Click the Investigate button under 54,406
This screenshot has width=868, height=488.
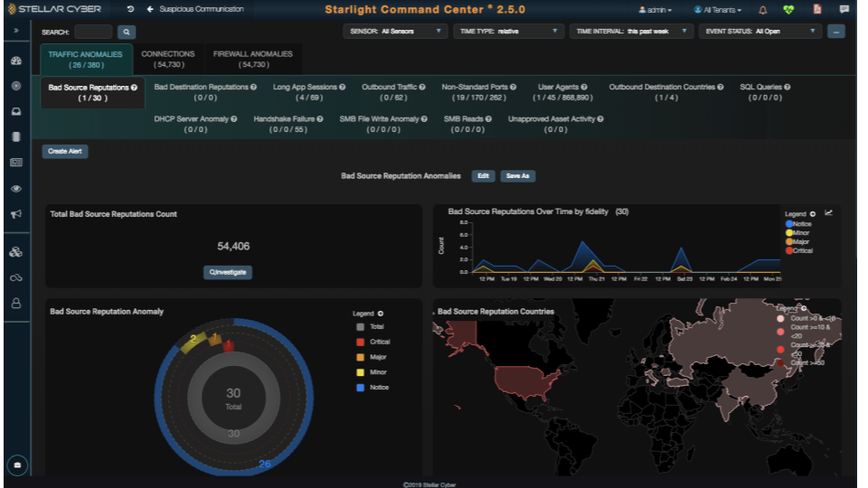point(228,272)
